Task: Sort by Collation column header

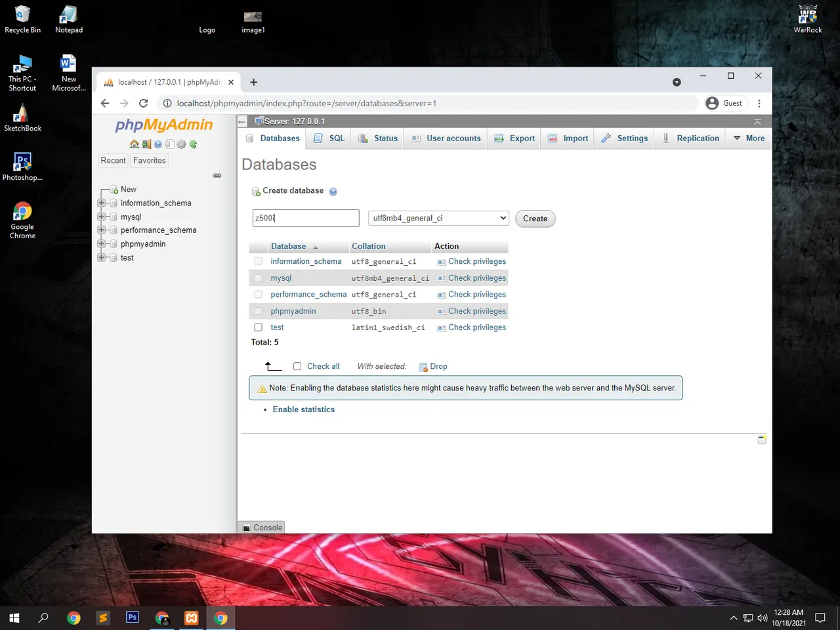Action: point(369,247)
